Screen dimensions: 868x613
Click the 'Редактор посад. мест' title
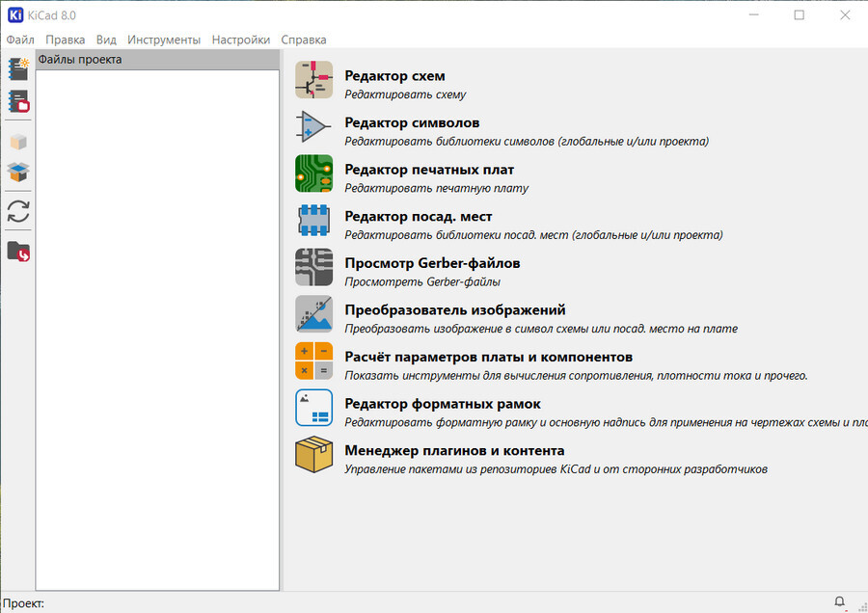click(418, 216)
